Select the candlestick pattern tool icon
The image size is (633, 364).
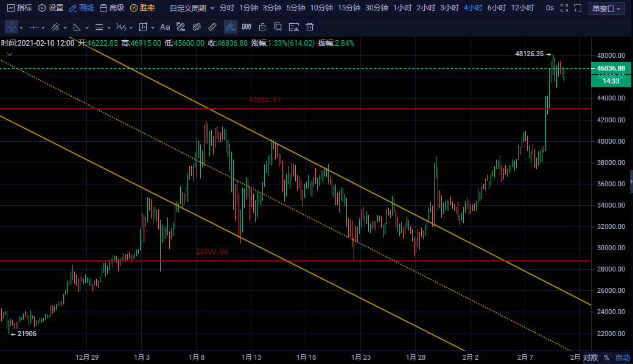point(246,27)
